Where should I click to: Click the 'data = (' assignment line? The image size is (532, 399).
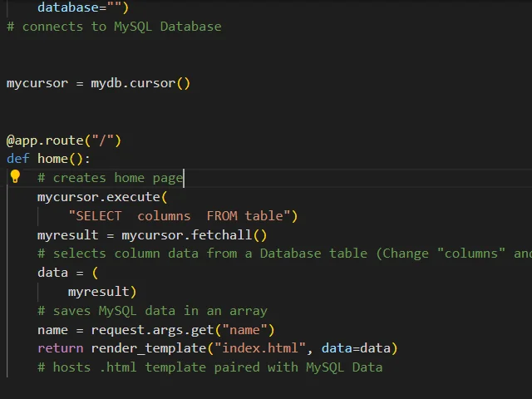(x=68, y=273)
